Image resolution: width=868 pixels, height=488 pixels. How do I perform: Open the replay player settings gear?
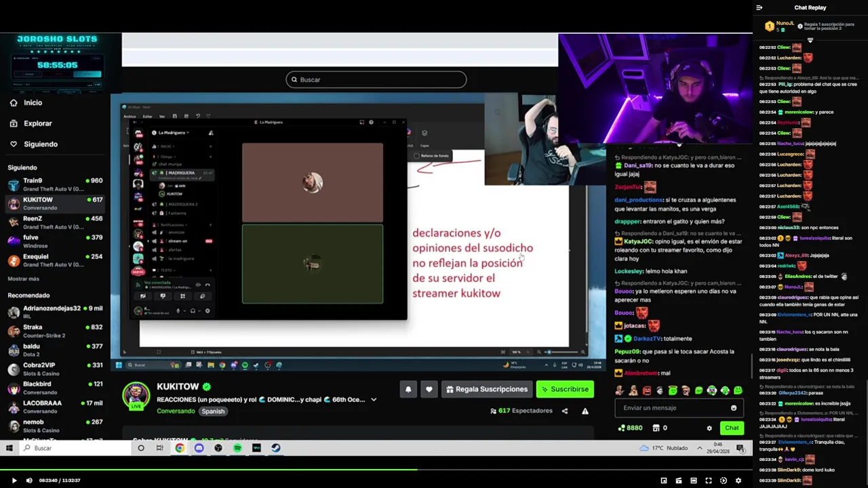pyautogui.click(x=738, y=481)
